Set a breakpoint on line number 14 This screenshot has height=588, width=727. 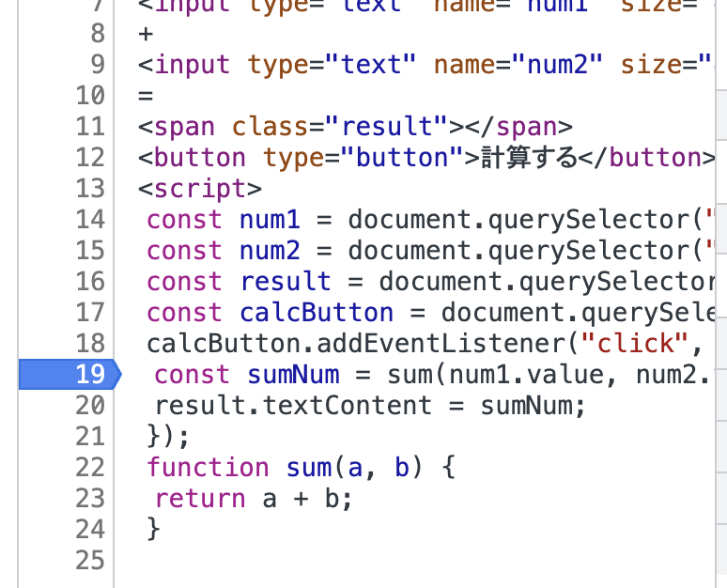[90, 219]
